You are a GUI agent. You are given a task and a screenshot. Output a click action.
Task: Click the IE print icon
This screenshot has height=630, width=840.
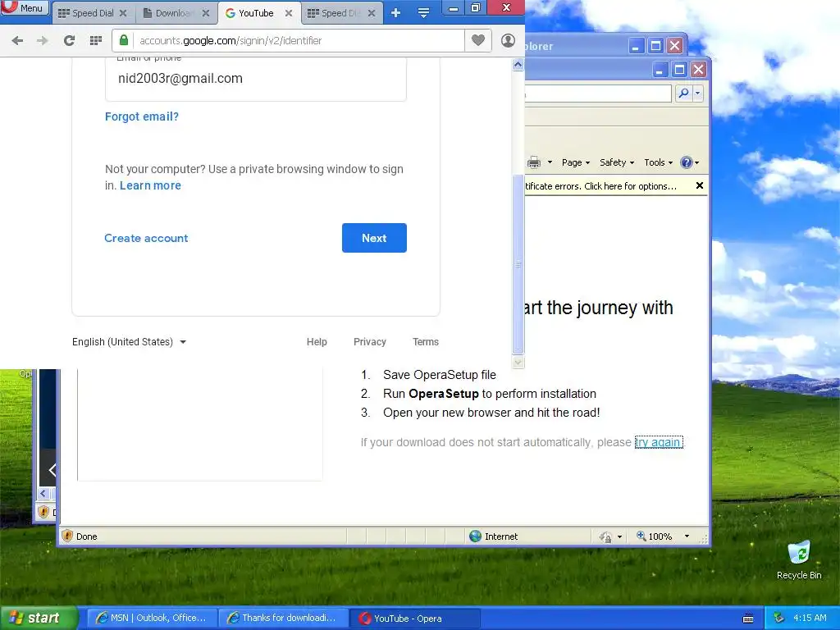point(534,162)
